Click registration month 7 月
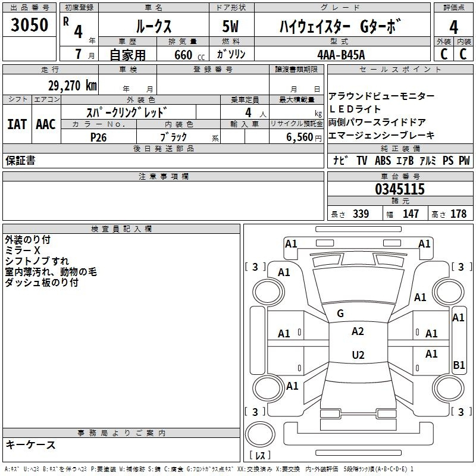Viewport: 476px width, 476px height. pos(84,54)
